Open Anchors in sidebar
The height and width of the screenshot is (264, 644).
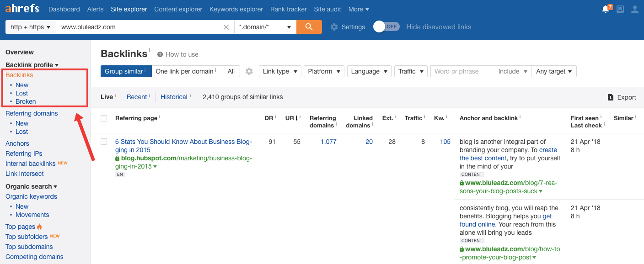(17, 143)
